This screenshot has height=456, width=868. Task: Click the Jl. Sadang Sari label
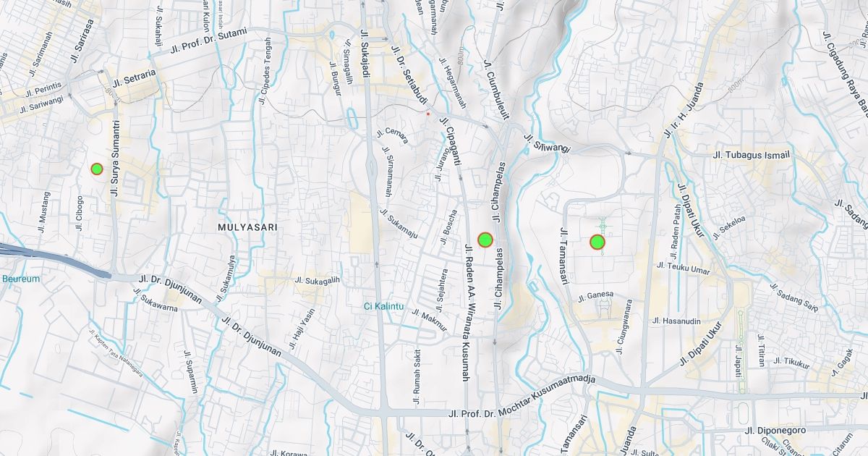click(x=794, y=297)
